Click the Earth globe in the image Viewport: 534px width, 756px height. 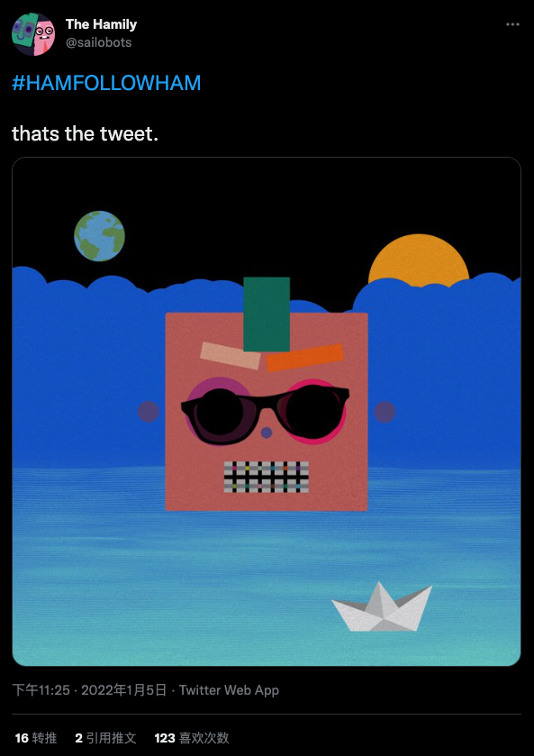click(99, 236)
